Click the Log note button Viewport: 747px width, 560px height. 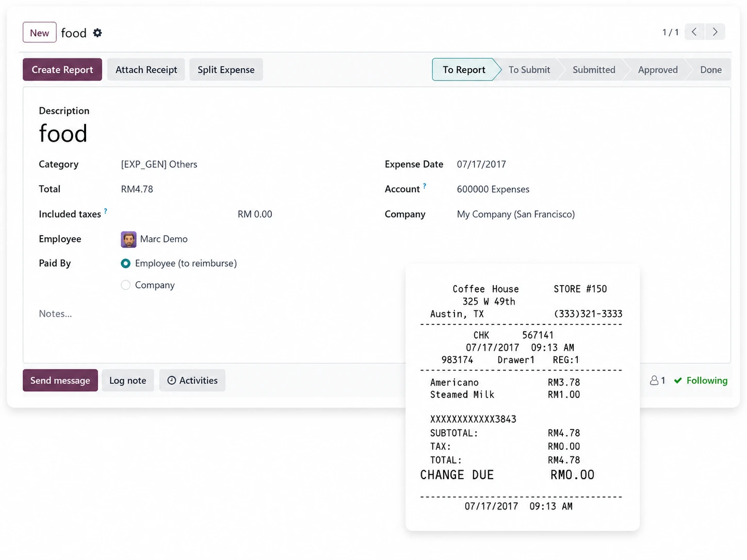128,381
